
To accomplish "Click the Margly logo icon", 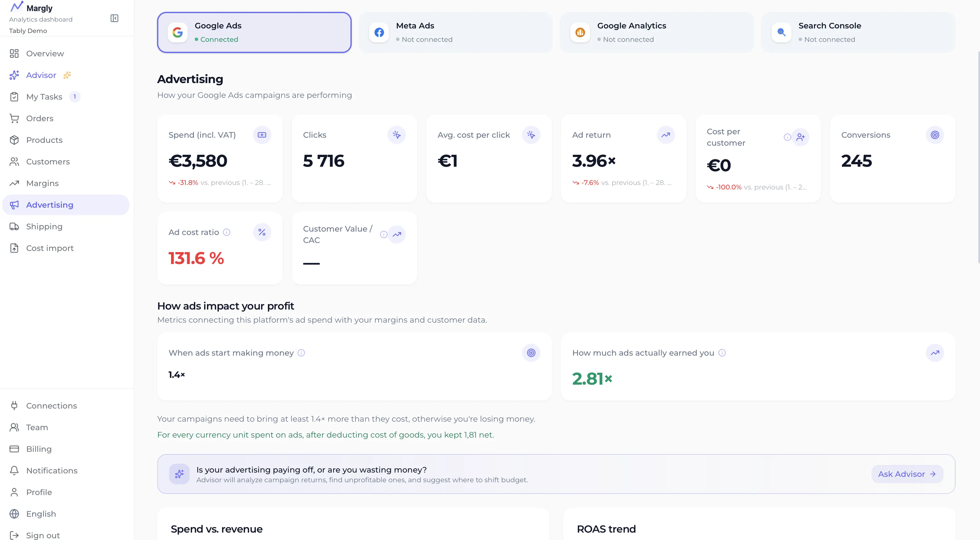I will click(16, 7).
